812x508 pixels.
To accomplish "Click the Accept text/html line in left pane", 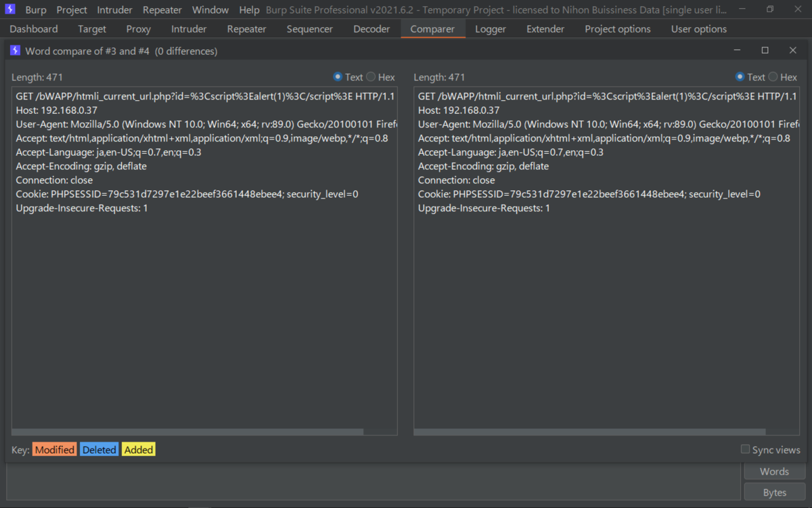I will pos(202,138).
